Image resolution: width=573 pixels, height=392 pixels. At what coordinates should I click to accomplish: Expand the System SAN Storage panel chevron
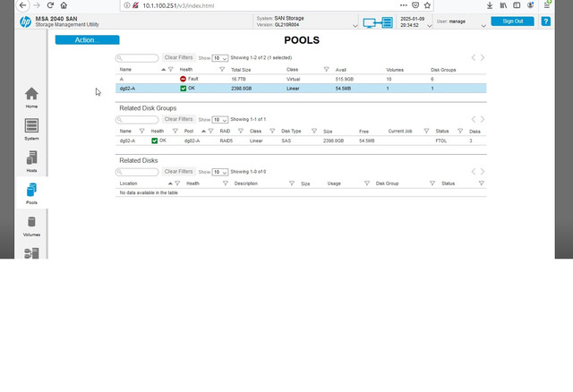tap(355, 26)
